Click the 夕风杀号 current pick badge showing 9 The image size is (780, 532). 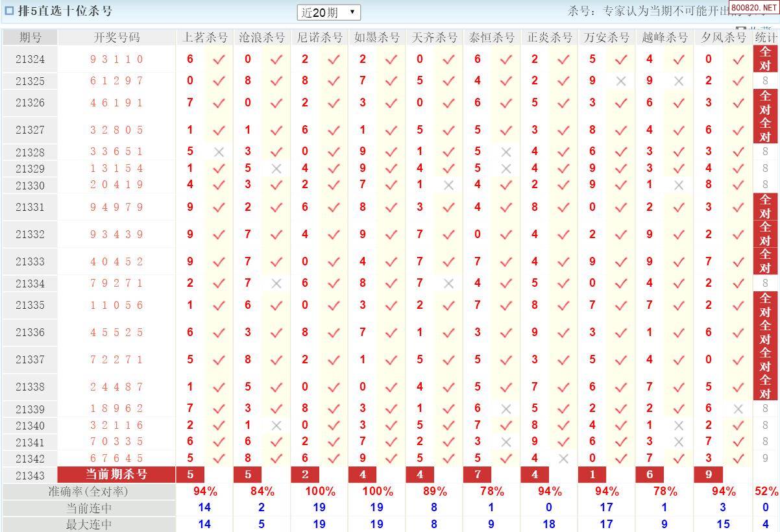(708, 475)
